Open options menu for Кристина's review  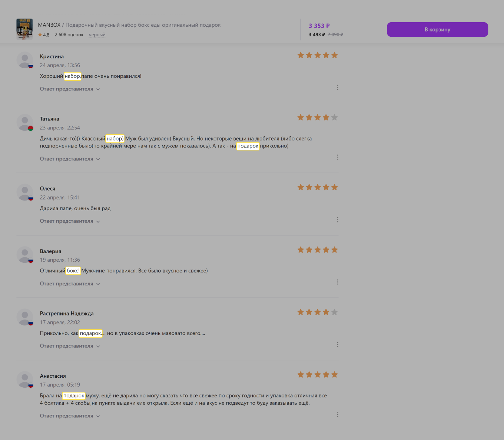(x=337, y=87)
